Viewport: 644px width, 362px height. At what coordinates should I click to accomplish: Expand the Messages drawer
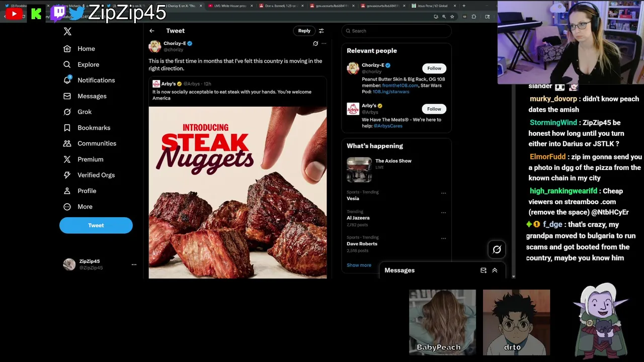tap(495, 270)
